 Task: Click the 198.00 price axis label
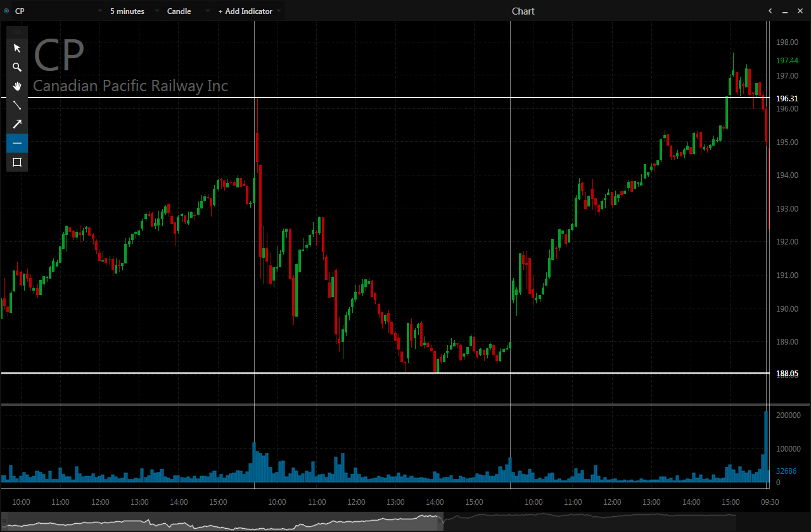click(787, 42)
